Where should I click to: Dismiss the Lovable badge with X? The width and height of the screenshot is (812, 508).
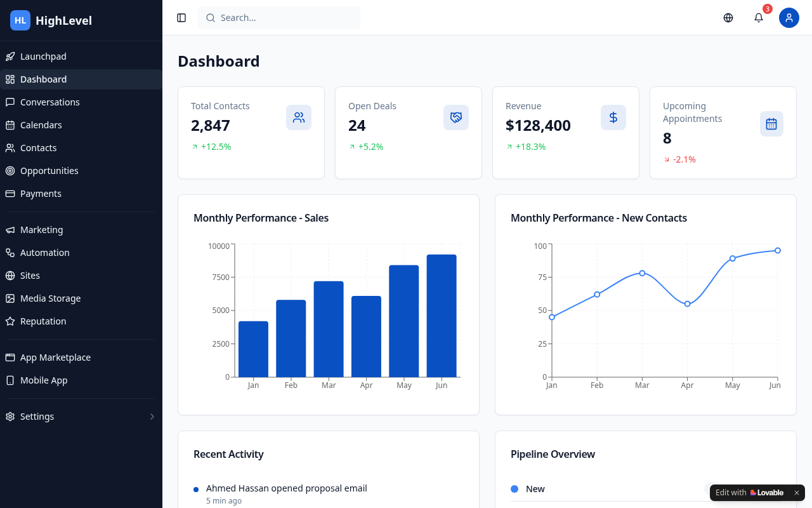[x=797, y=493]
